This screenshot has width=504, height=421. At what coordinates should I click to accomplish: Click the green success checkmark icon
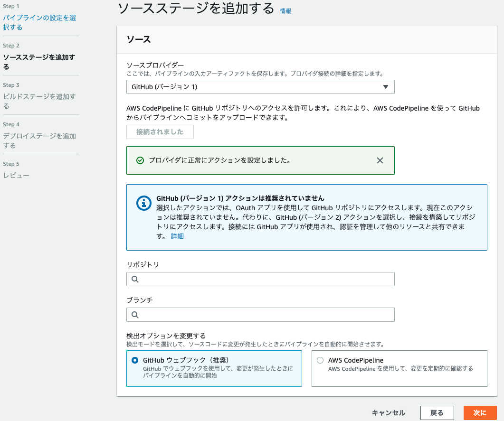point(139,160)
